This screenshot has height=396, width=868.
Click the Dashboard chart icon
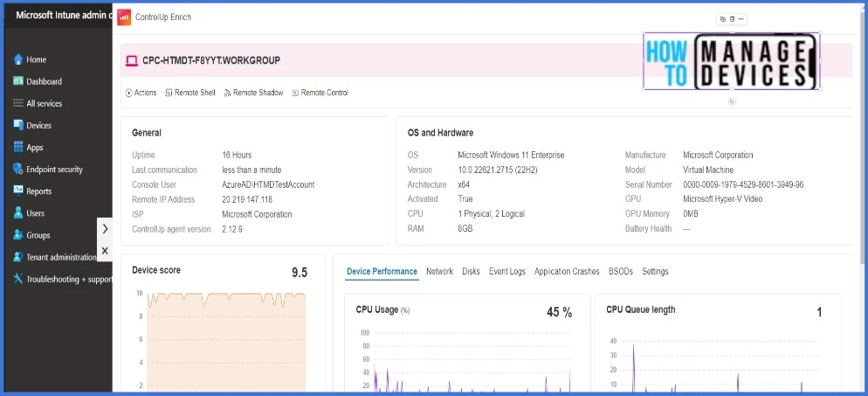coord(18,81)
